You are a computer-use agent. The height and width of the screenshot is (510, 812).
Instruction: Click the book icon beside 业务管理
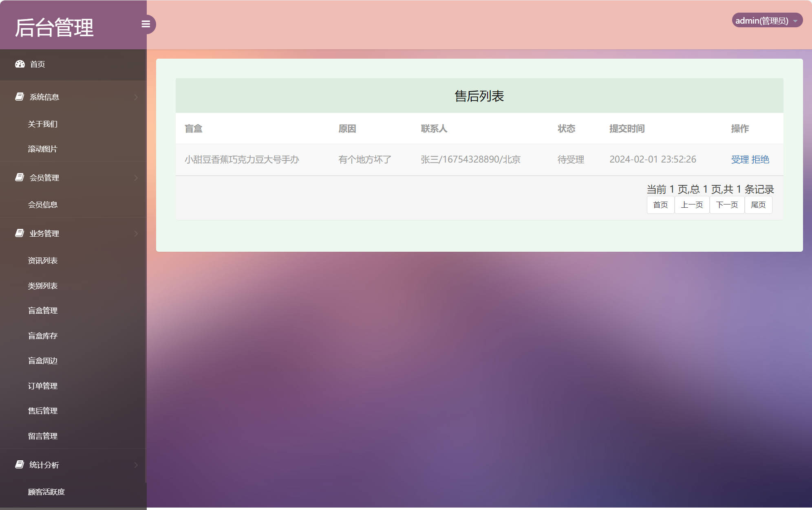[x=19, y=233]
